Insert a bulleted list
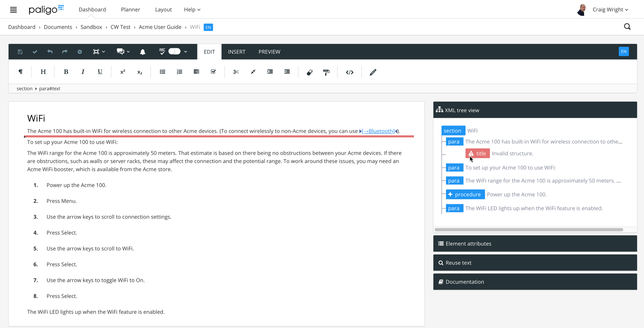This screenshot has width=644, height=328. click(x=162, y=71)
